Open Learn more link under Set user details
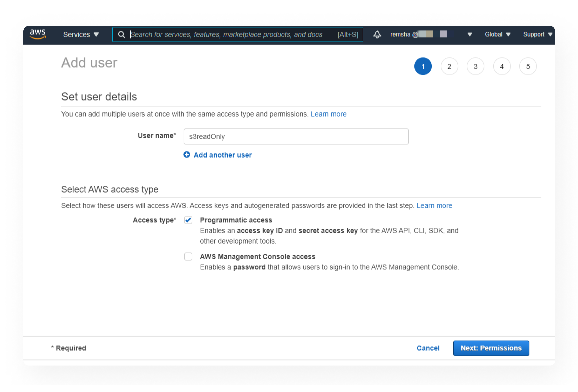578x392 pixels. point(328,114)
